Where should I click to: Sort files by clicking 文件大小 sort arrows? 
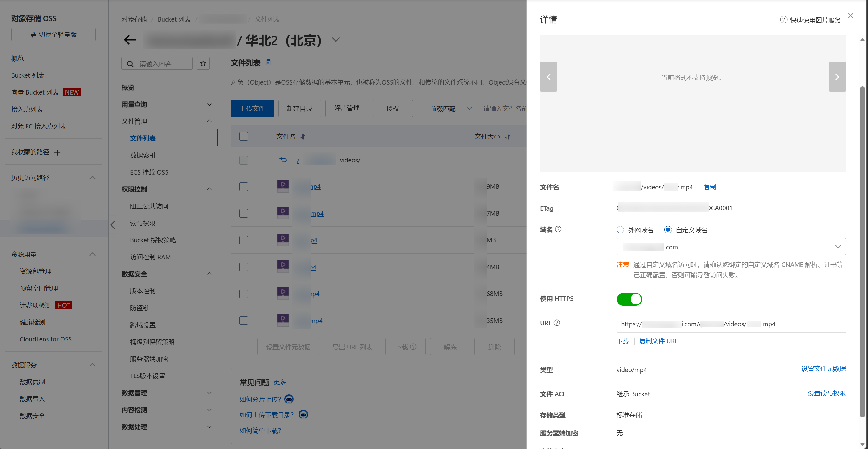(508, 137)
